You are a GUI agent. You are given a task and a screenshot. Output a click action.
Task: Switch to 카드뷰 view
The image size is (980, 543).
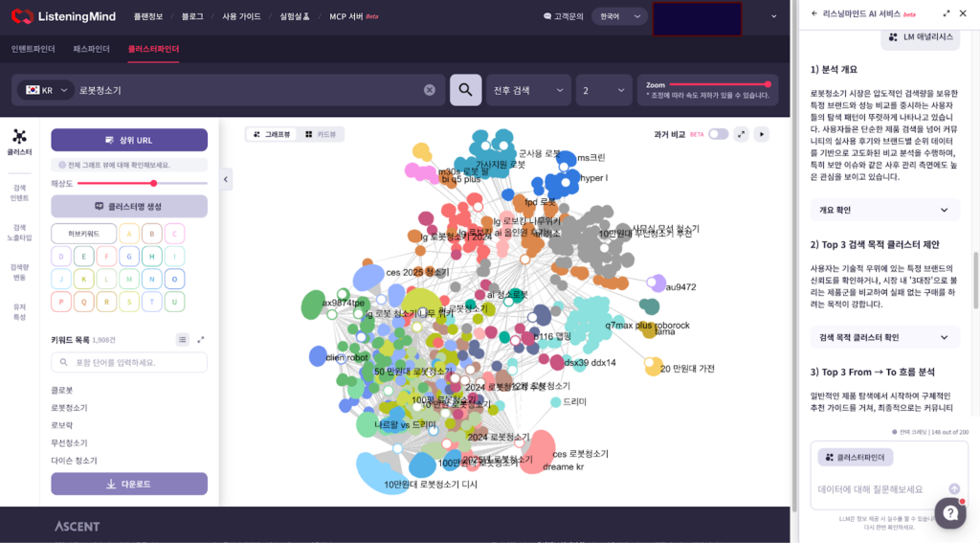pyautogui.click(x=321, y=134)
